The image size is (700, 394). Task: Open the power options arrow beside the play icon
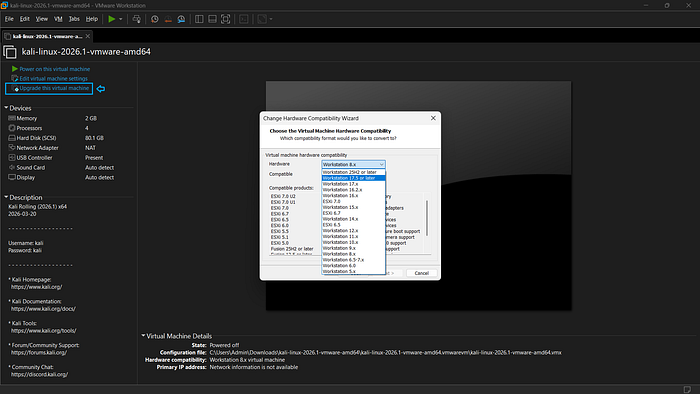click(121, 19)
